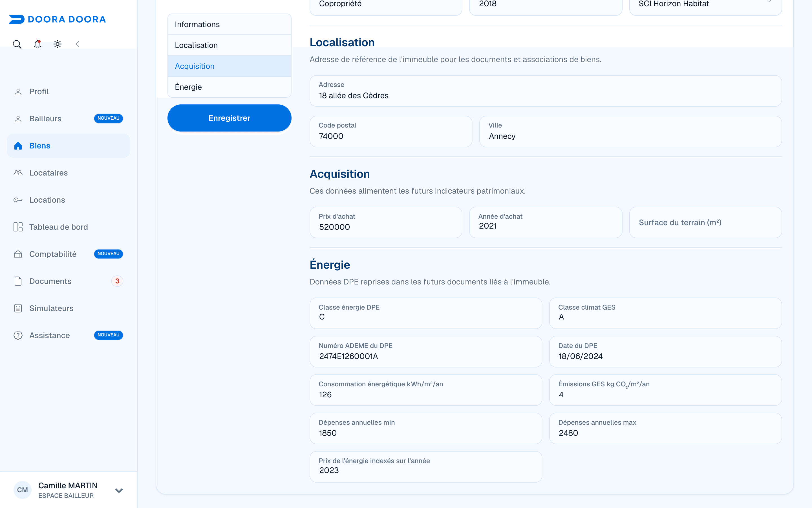Viewport: 812px width, 508px height.
Task: Select the Camille MARTIN user name
Action: point(68,485)
